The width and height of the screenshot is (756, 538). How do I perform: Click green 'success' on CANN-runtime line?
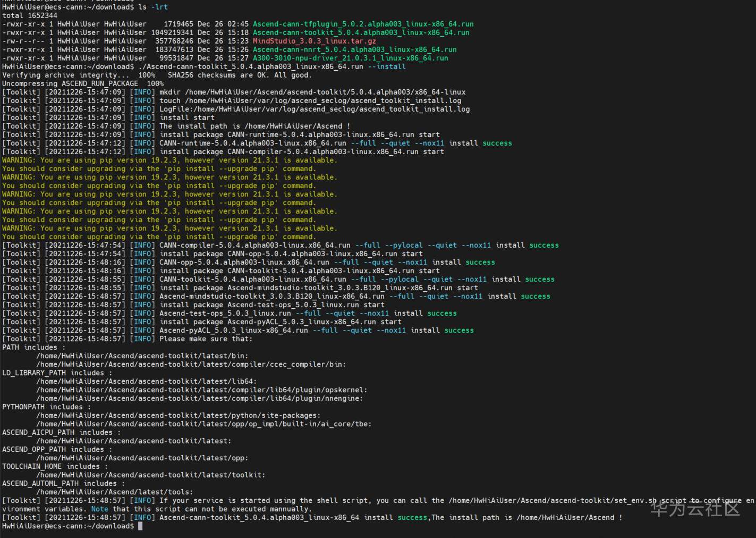tap(497, 143)
